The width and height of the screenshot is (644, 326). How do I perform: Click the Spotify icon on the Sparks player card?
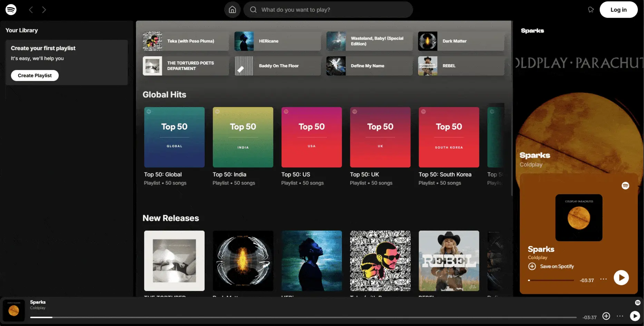(x=625, y=185)
